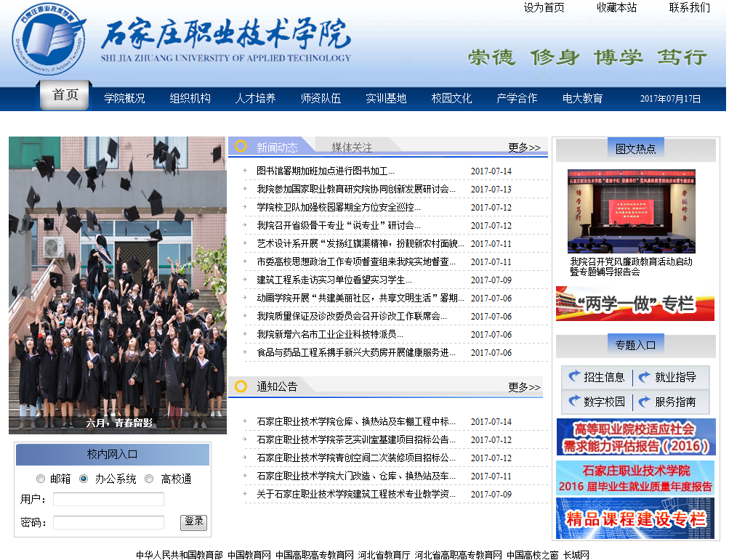The width and height of the screenshot is (729, 560).
Task: Click the 就业指导 arrow icon
Action: [645, 377]
